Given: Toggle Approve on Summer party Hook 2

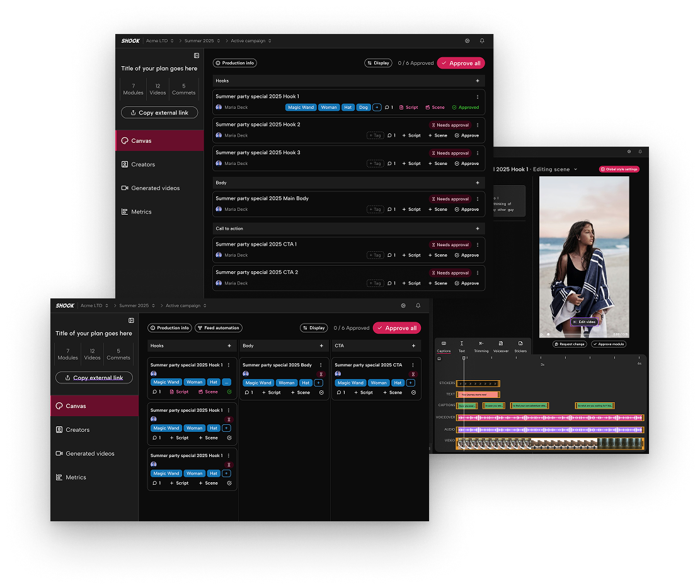Looking at the screenshot, I should tap(467, 135).
